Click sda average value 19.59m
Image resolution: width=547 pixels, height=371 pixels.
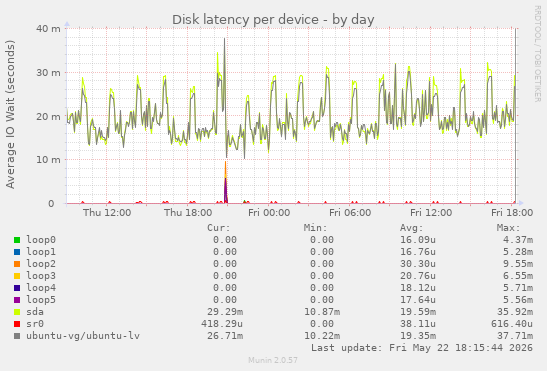(418, 312)
